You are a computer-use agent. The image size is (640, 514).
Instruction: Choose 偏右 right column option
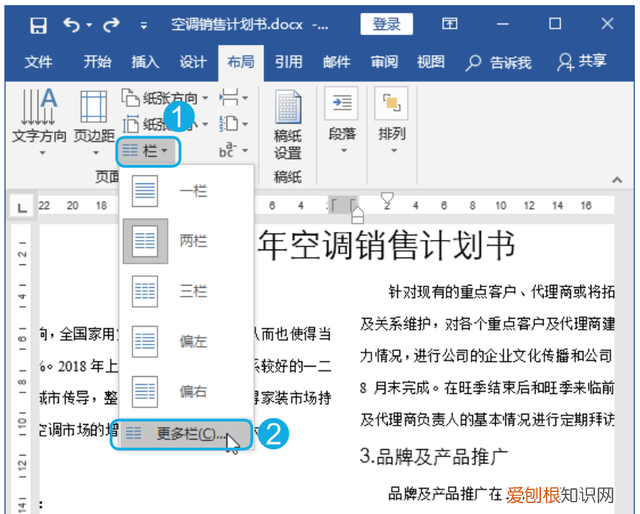pyautogui.click(x=187, y=392)
